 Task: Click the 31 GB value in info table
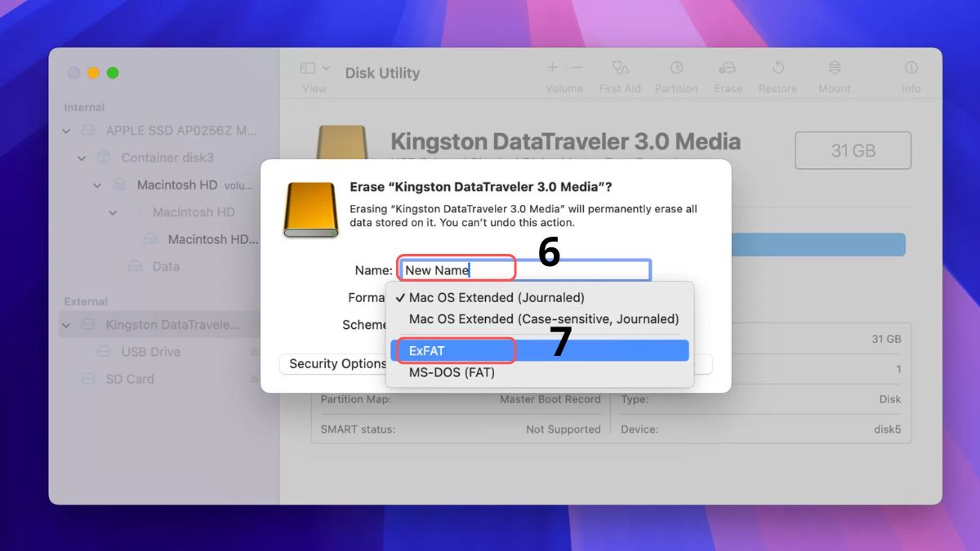887,339
